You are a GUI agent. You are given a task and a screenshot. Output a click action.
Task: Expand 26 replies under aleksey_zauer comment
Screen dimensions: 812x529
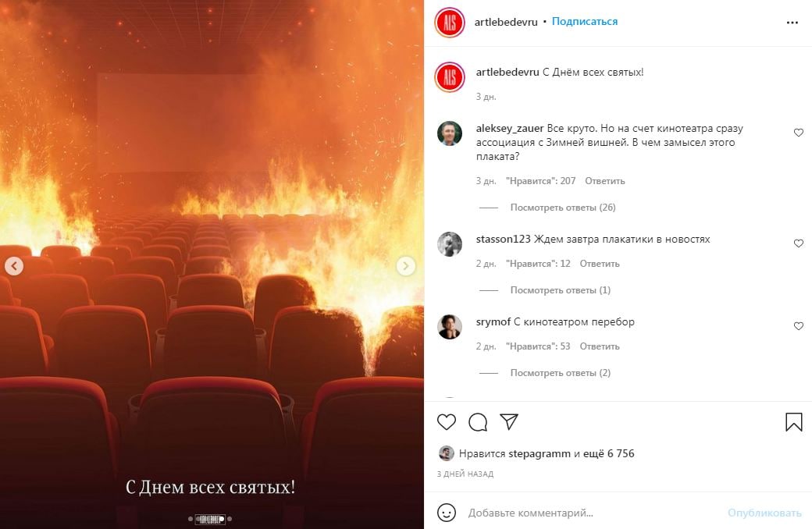tap(563, 207)
